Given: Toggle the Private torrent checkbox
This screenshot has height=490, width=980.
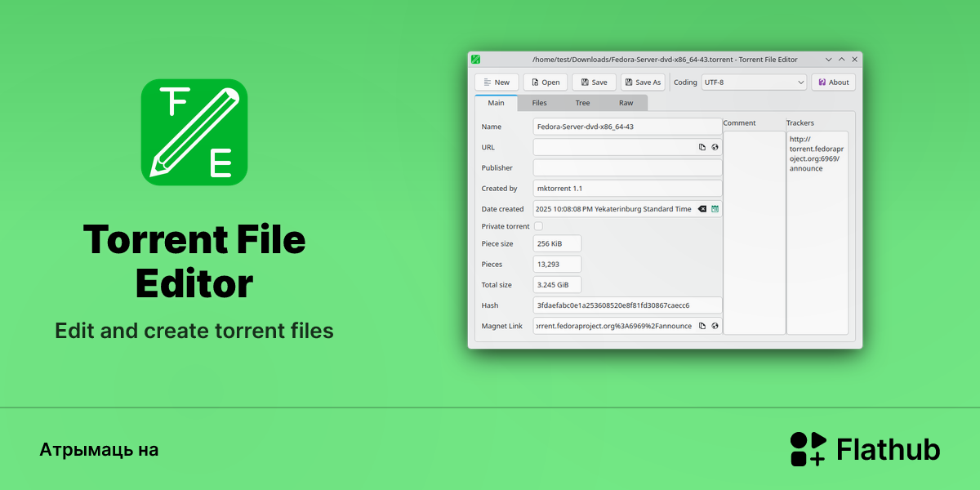Looking at the screenshot, I should (x=538, y=226).
